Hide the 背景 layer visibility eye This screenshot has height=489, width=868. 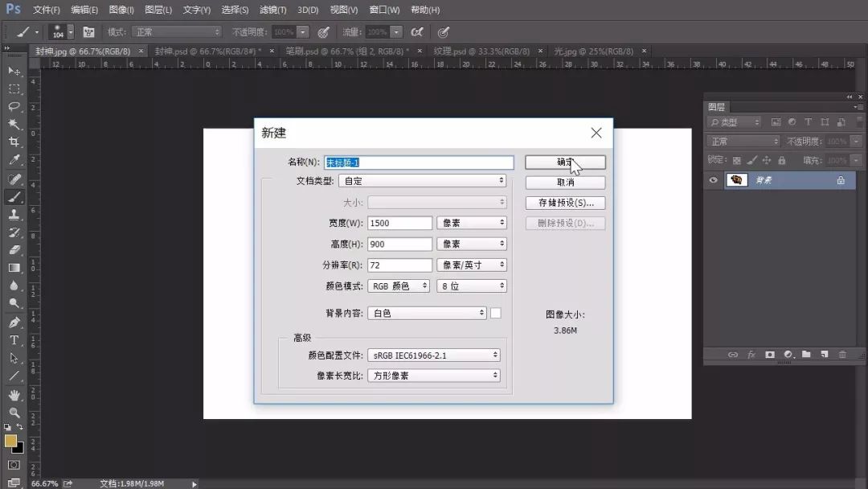713,180
